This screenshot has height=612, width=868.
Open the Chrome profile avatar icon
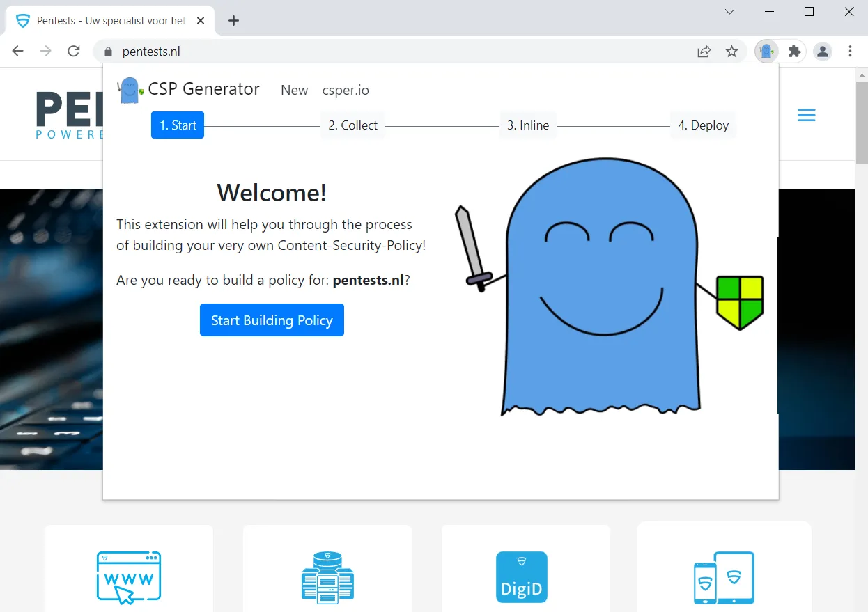[x=823, y=52]
